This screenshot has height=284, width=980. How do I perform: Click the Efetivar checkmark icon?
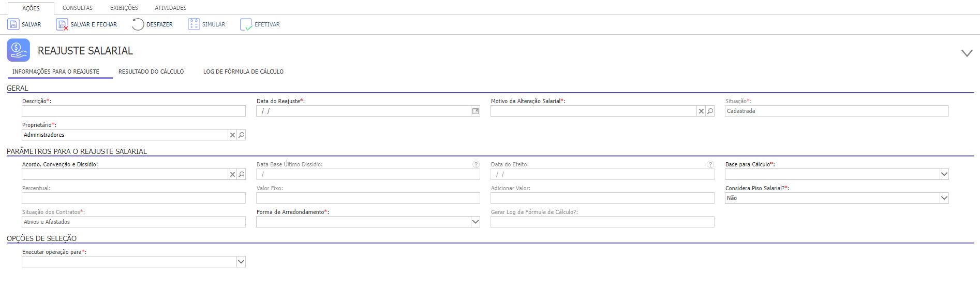pos(246,24)
